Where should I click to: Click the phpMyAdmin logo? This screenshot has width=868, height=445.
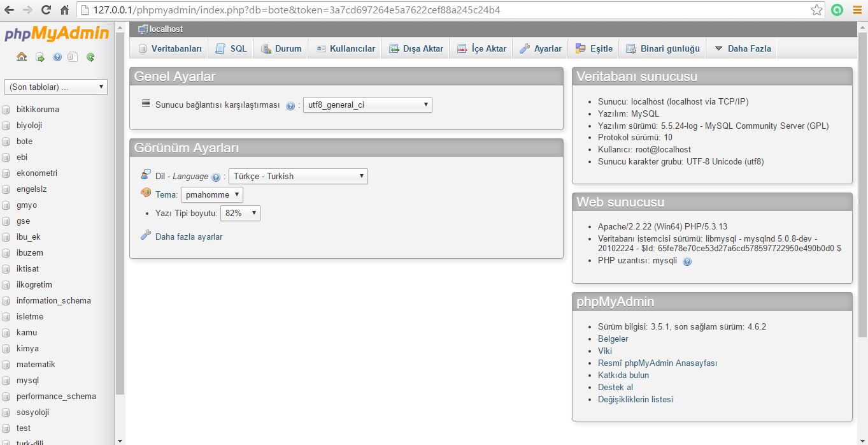[x=57, y=34]
